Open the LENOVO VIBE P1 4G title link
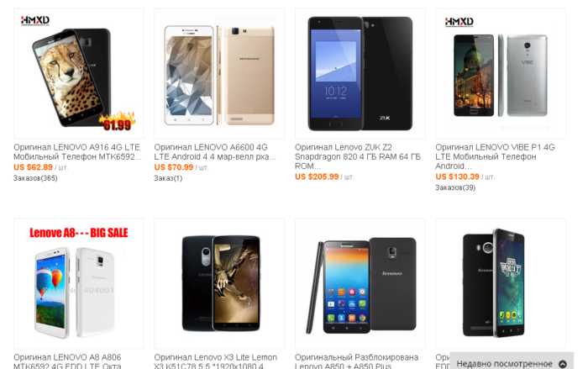This screenshot has height=369, width=588. (495, 156)
